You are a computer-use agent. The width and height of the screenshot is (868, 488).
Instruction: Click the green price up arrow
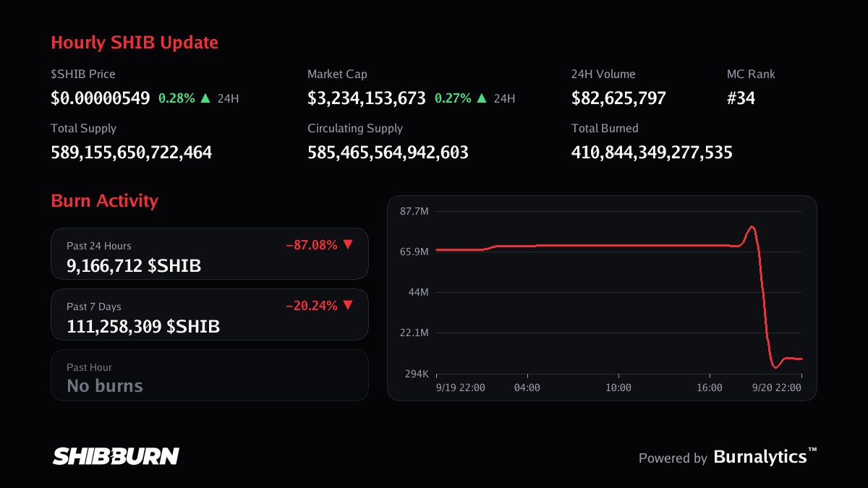pyautogui.click(x=205, y=98)
